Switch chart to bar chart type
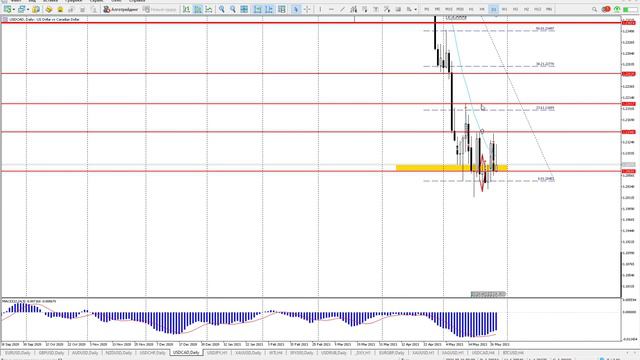This screenshot has width=640, height=360. pos(187,9)
